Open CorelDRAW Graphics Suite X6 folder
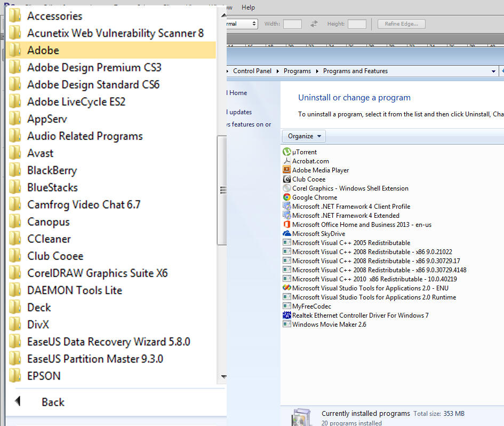The image size is (504, 426). (110, 273)
